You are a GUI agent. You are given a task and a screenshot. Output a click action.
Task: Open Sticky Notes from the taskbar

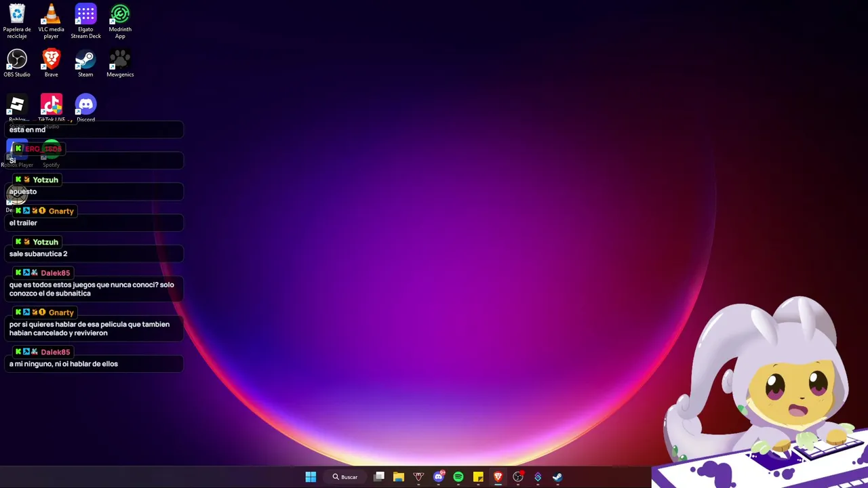478,477
